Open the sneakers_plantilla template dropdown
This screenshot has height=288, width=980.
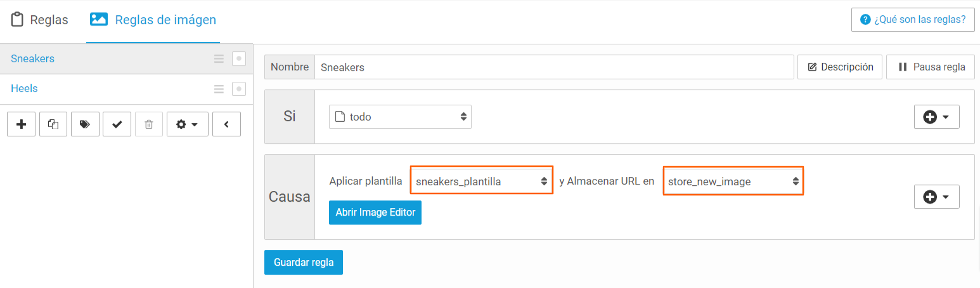(482, 181)
